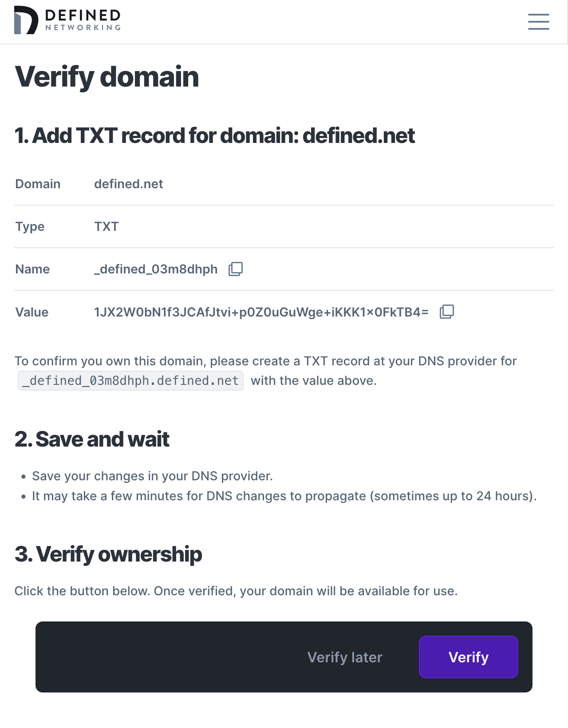Select the _defined_03m8dhph.defined.net code snippet
Viewport: 568px width, 728px height.
(x=130, y=380)
